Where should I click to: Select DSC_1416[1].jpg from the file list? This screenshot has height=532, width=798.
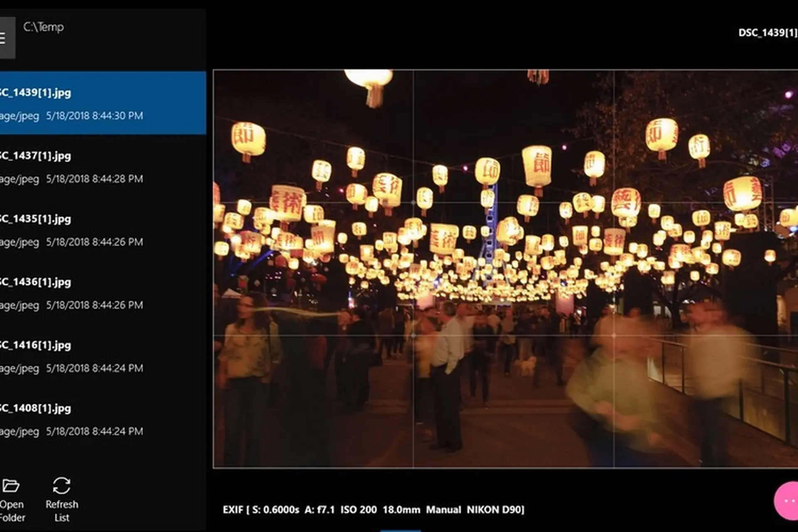pyautogui.click(x=62, y=356)
